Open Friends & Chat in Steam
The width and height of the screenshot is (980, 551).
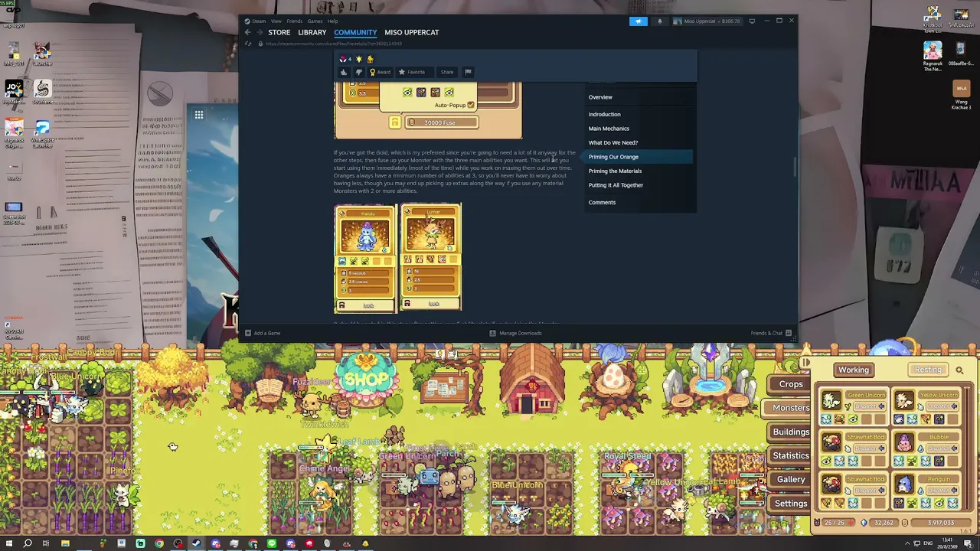[771, 333]
